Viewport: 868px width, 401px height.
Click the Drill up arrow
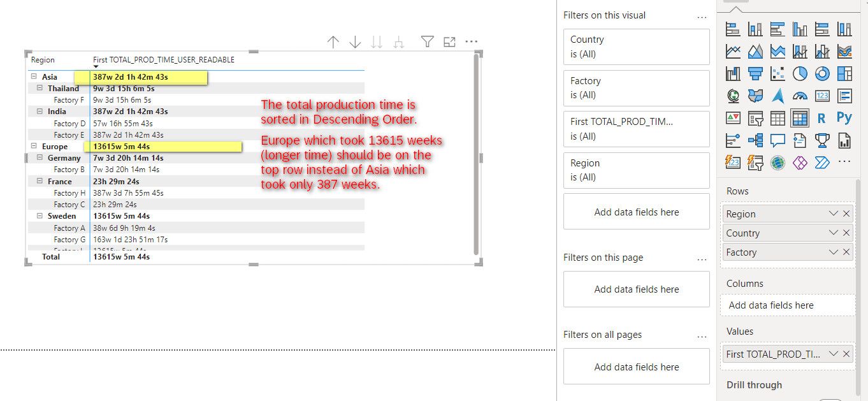pyautogui.click(x=333, y=42)
